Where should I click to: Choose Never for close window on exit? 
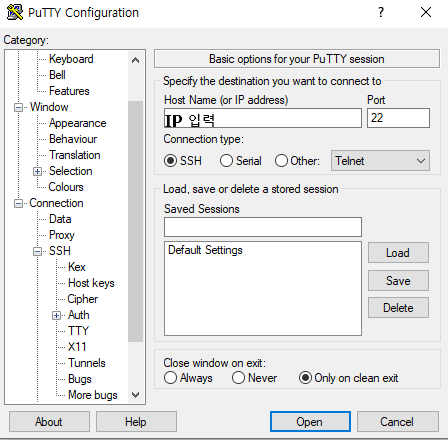239,378
